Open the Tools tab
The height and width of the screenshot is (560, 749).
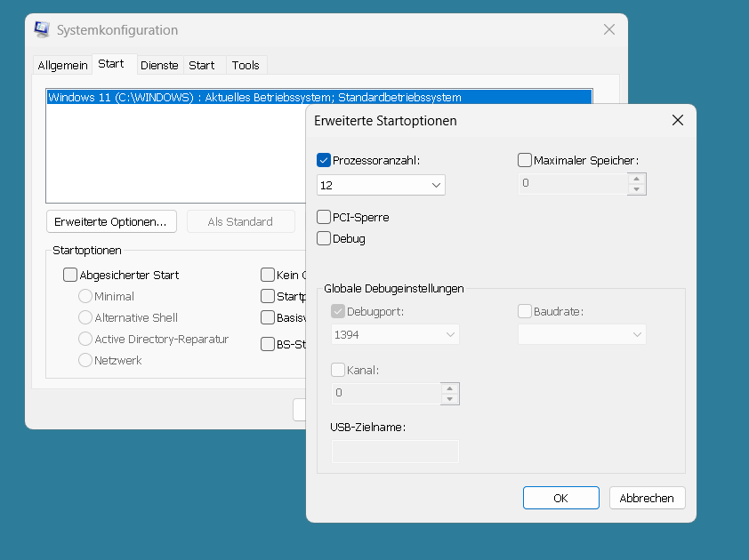click(x=246, y=65)
